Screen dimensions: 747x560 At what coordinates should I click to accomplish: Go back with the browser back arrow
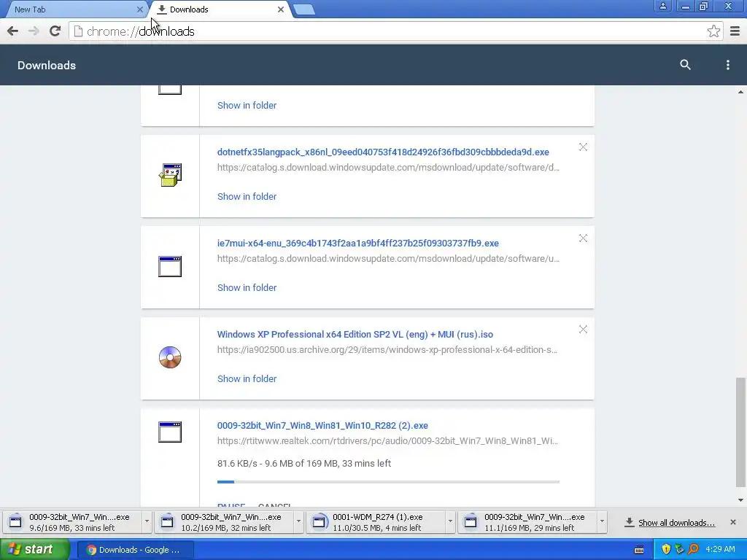click(13, 31)
